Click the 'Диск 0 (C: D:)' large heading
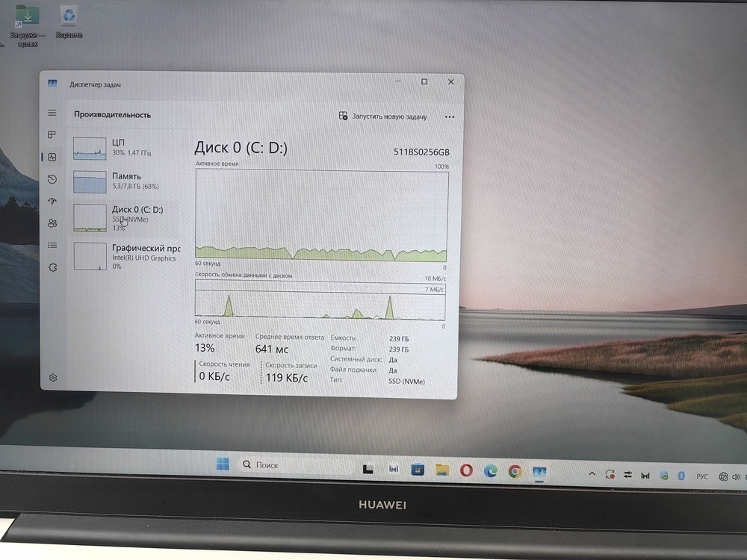The width and height of the screenshot is (747, 560). (x=241, y=148)
